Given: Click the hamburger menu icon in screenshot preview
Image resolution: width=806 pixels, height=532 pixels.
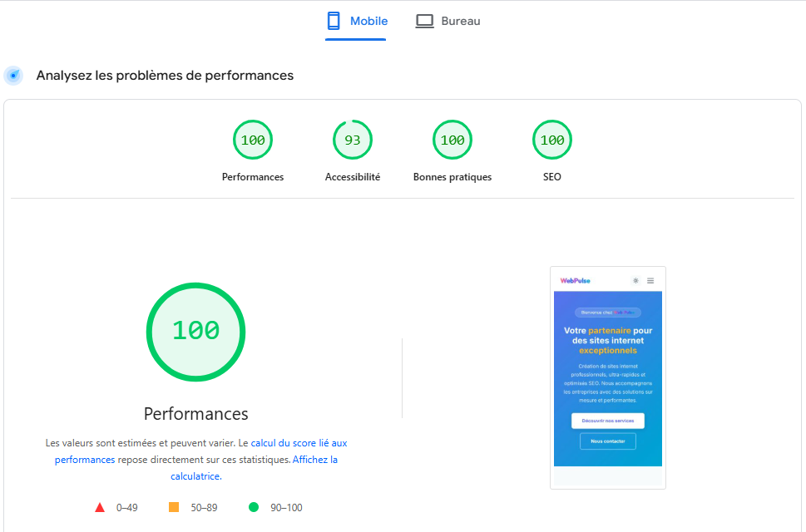Looking at the screenshot, I should pyautogui.click(x=650, y=281).
